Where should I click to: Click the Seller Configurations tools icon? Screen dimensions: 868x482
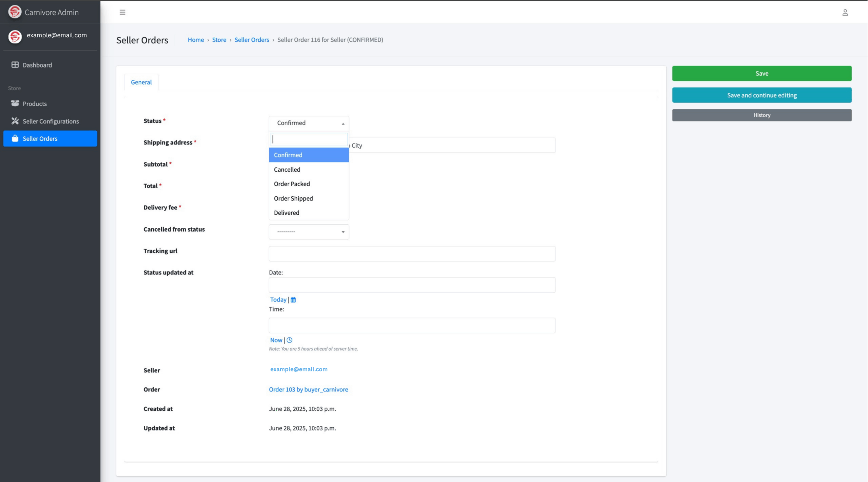pyautogui.click(x=15, y=121)
